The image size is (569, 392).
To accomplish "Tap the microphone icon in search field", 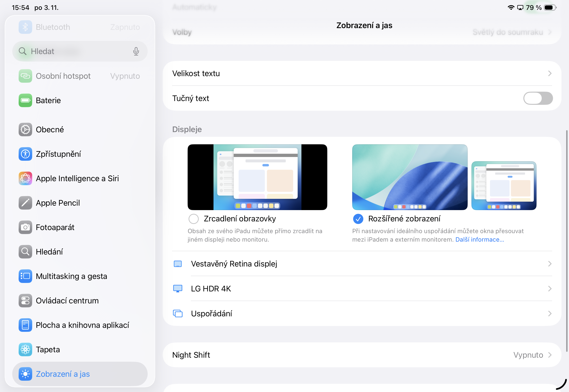I will pyautogui.click(x=136, y=51).
